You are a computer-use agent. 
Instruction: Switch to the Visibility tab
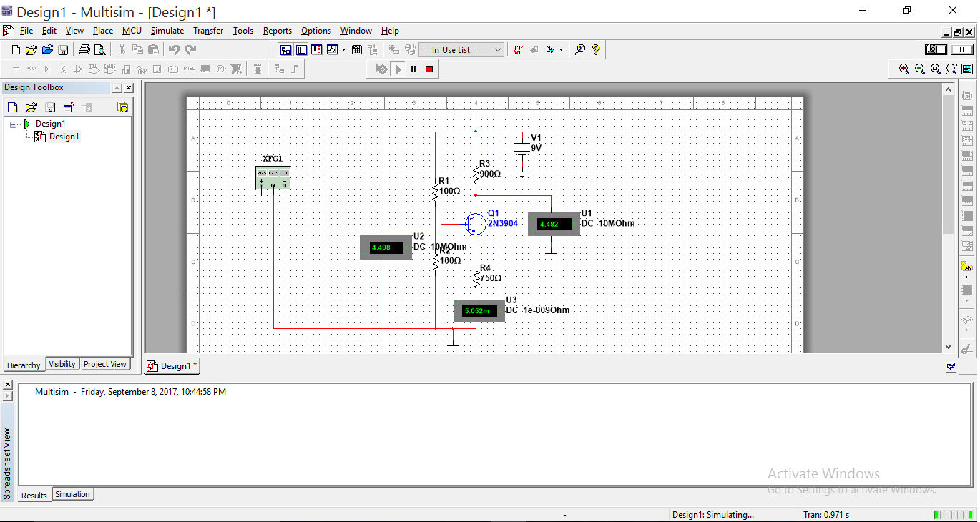pos(62,364)
